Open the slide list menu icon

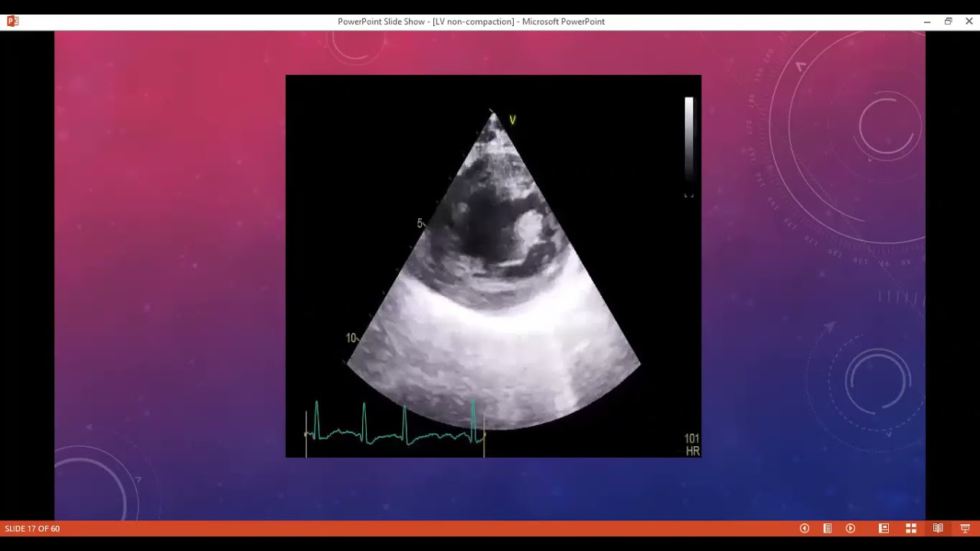pyautogui.click(x=828, y=528)
